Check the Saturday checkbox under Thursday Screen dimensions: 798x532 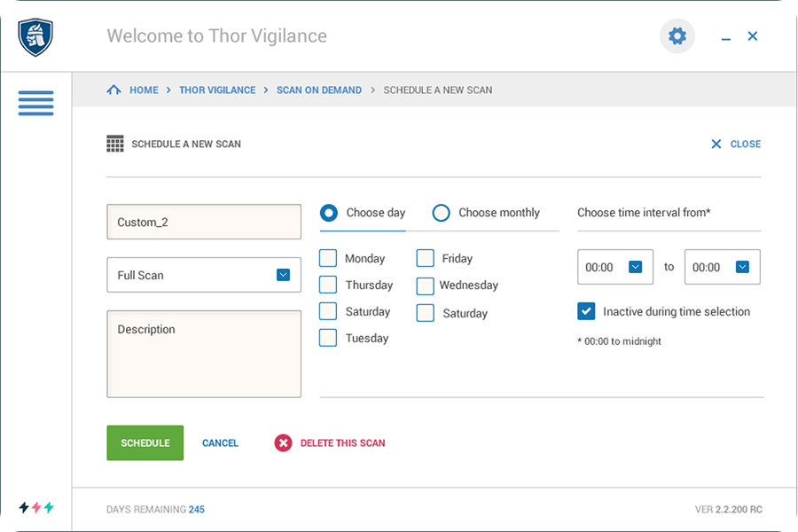coord(328,311)
